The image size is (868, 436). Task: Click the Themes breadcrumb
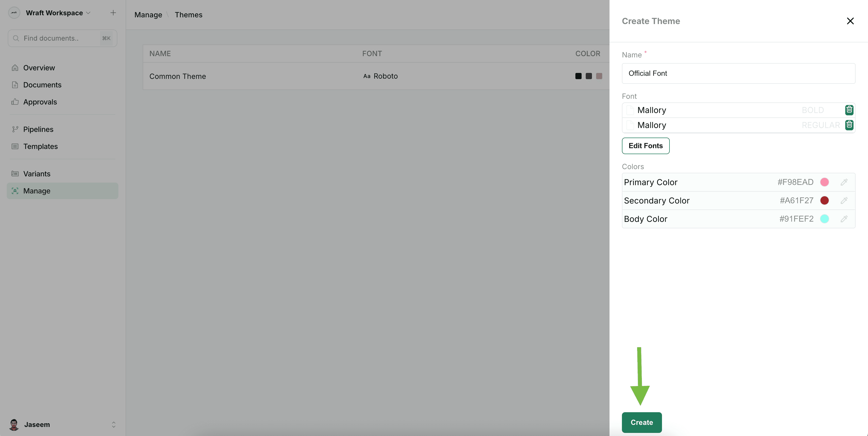(188, 15)
